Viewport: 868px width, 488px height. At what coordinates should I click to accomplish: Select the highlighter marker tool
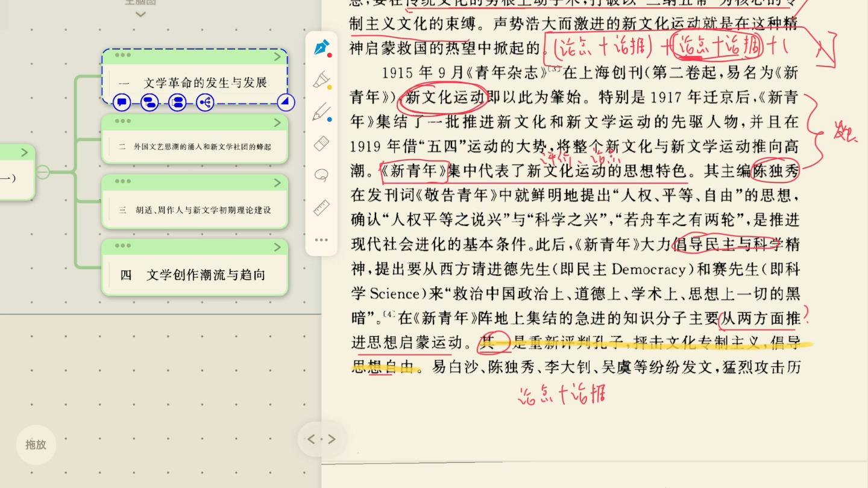(x=322, y=80)
